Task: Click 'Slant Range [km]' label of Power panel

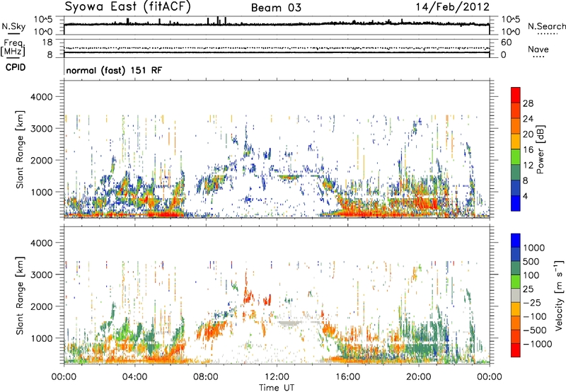Action: click(x=20, y=149)
